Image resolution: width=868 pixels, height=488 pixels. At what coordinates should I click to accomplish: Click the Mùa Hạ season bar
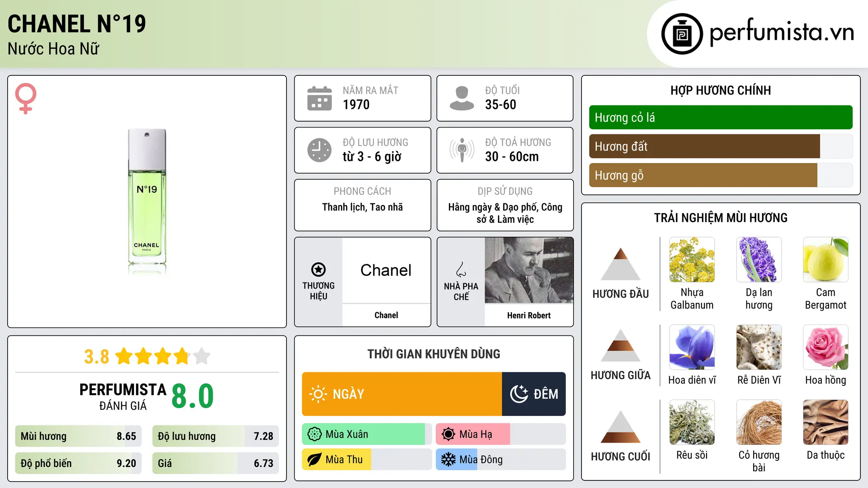501,434
